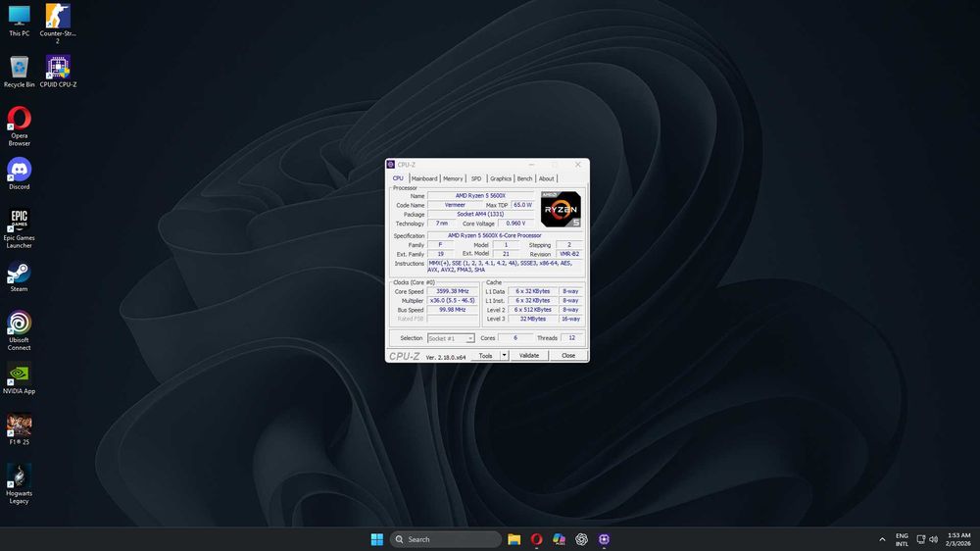The image size is (980, 551).
Task: Click the Level 3 '16-way' value
Action: [x=570, y=319]
